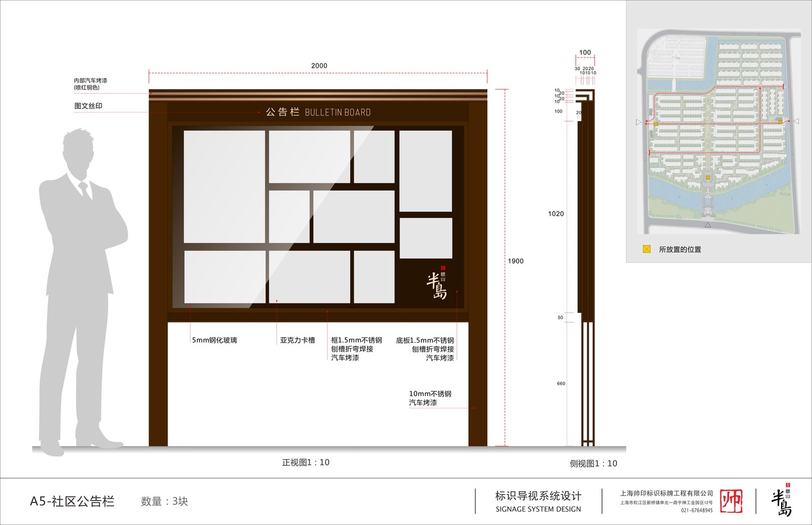This screenshot has height=525, width=812.
Task: Click the 侧视图1：10 caption
Action: (x=593, y=463)
